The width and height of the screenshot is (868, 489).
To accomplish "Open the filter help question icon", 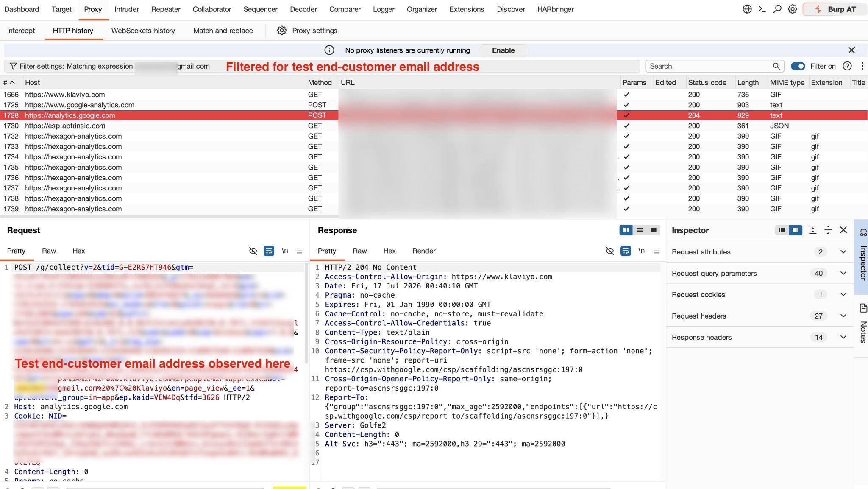I will pos(847,66).
